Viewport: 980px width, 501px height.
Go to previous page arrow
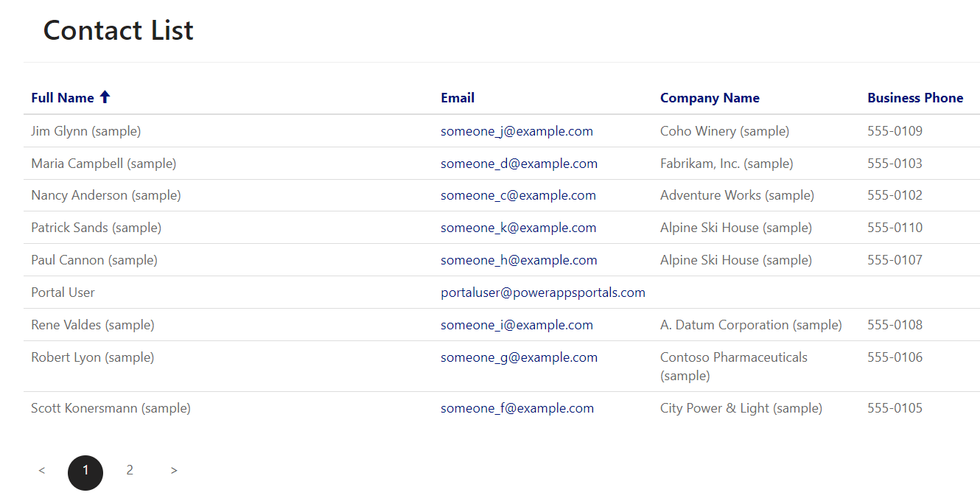click(42, 471)
